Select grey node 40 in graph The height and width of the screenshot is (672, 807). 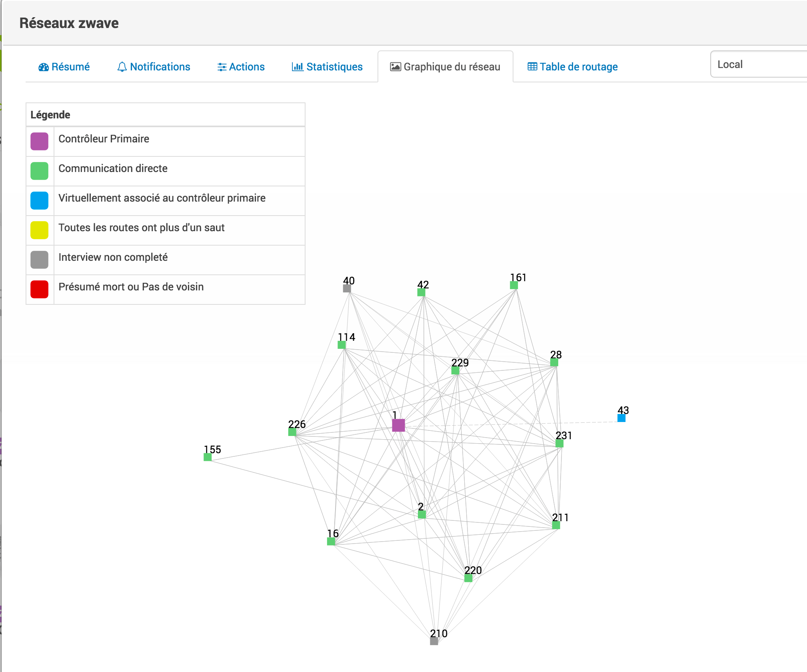[x=347, y=288]
